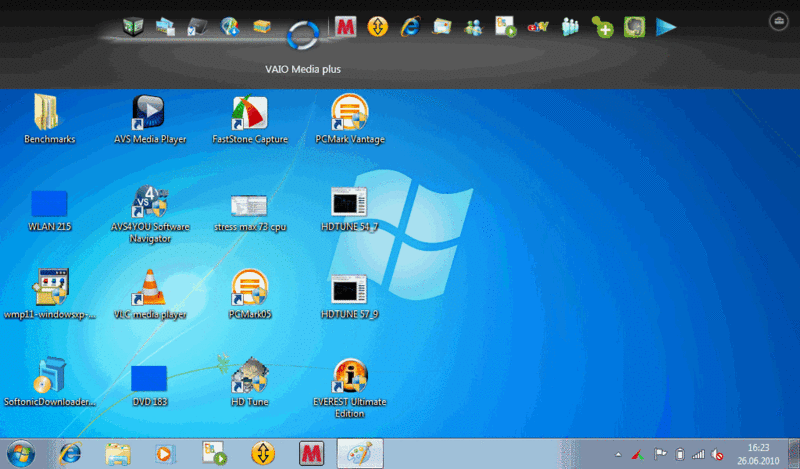
Task: Open Windows Live Messenger in the dock
Action: (x=473, y=27)
